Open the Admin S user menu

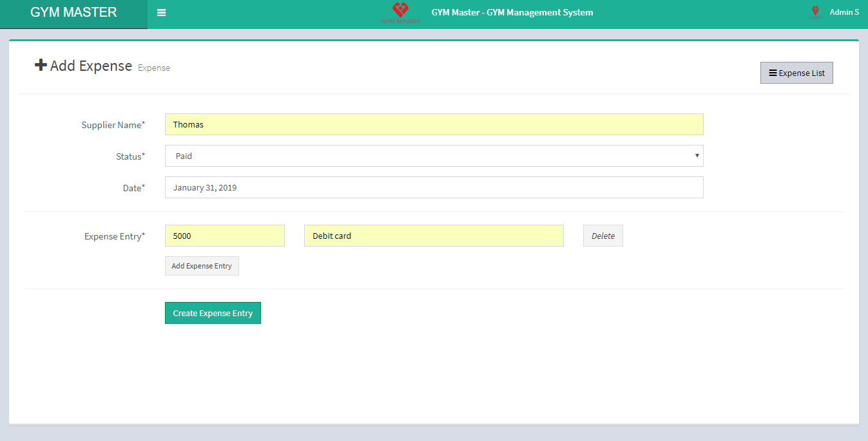point(844,12)
